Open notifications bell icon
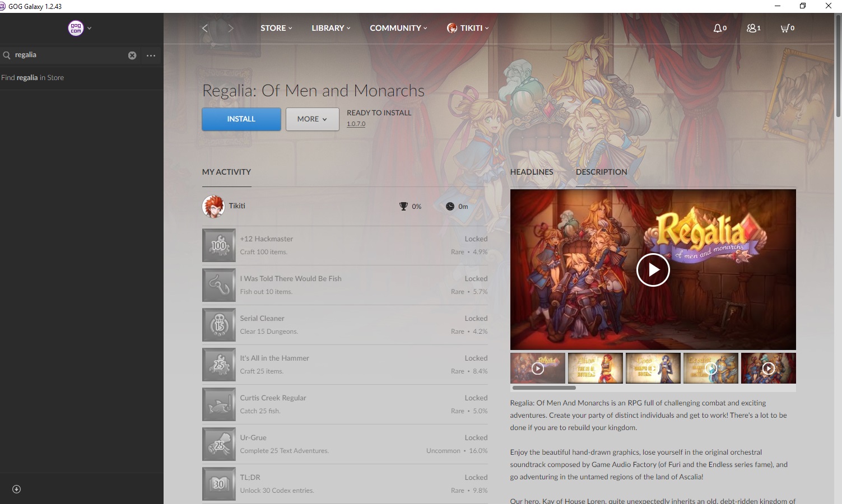 (720, 28)
